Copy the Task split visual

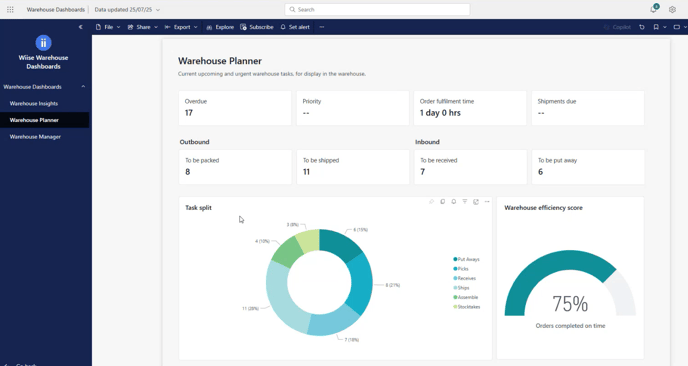tap(442, 201)
